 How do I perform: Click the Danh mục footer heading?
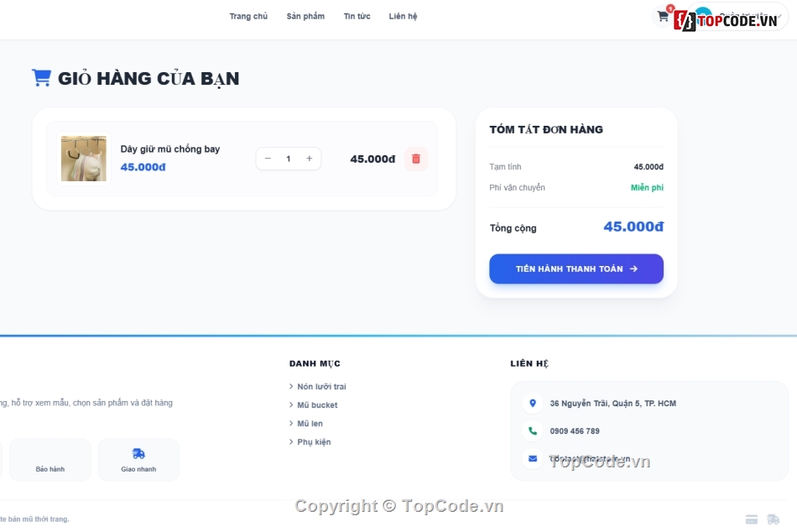click(315, 363)
